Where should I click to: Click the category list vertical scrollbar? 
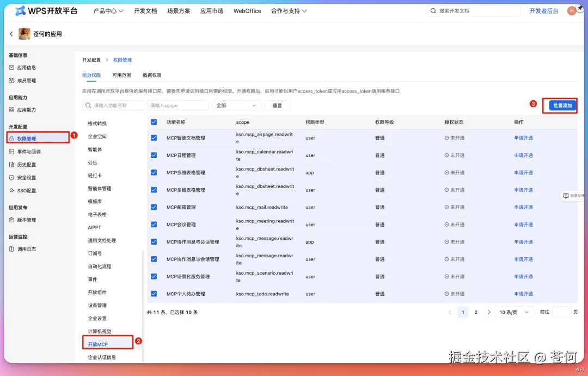[x=143, y=306]
